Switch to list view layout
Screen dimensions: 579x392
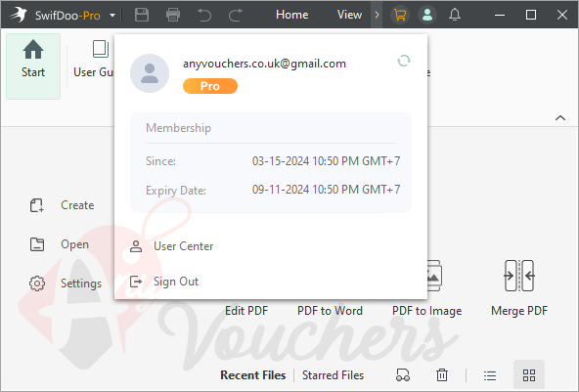(490, 375)
